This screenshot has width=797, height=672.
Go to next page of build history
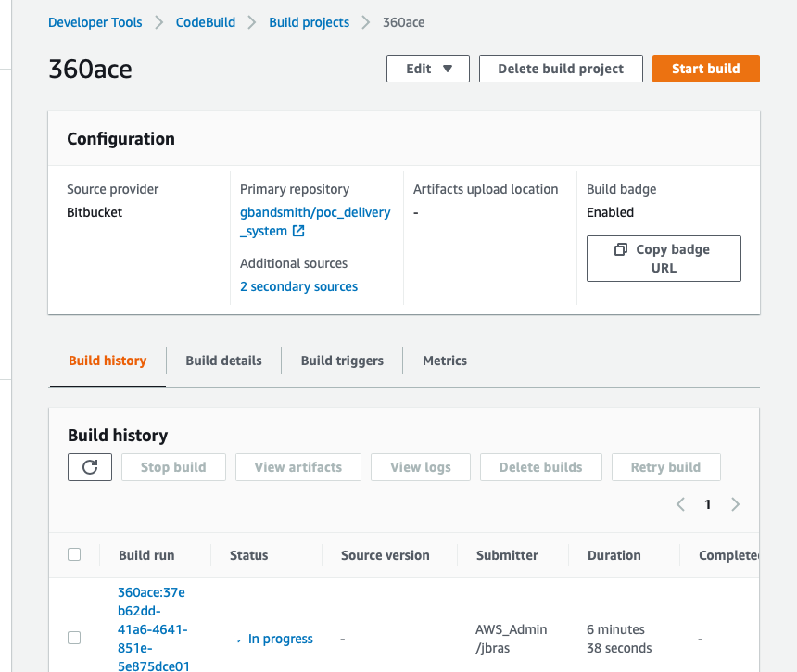point(735,504)
